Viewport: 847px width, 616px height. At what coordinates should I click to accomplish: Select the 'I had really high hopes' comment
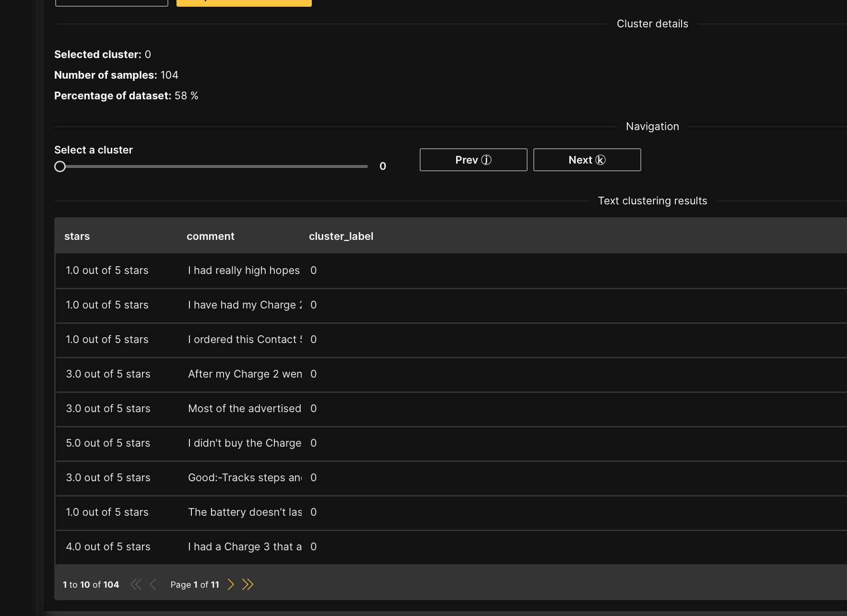[x=244, y=271]
